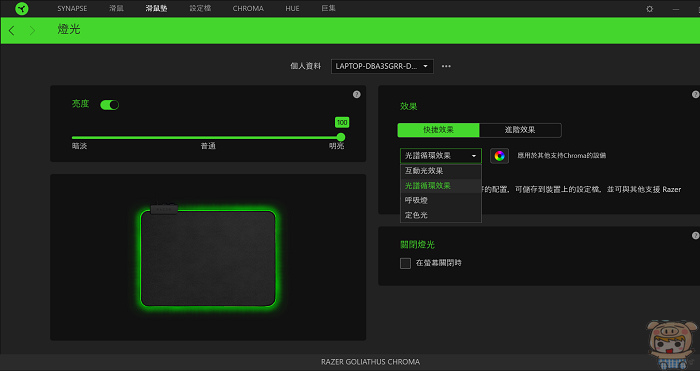
Task: Click the 普通 normal label
Action: [x=208, y=146]
